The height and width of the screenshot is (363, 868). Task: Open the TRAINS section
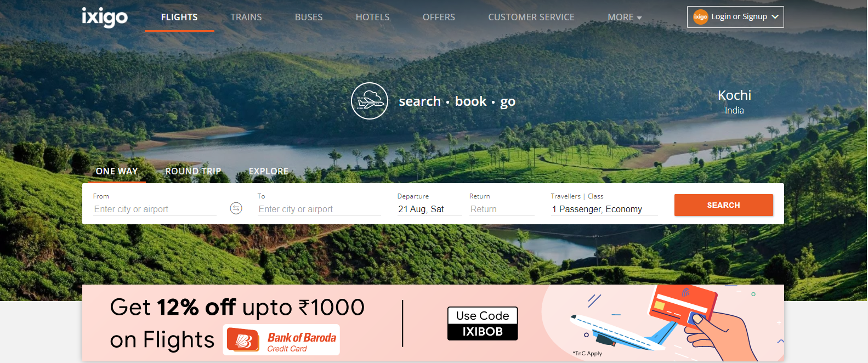(246, 18)
